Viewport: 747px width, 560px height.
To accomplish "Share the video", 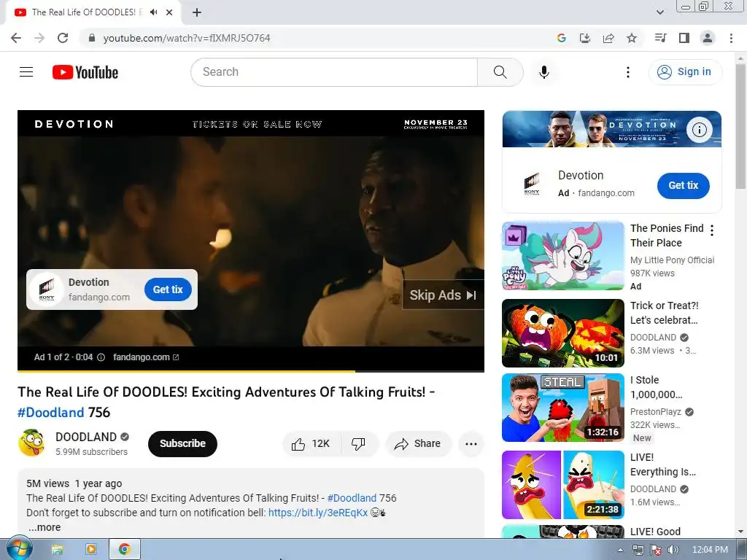I will tap(418, 444).
